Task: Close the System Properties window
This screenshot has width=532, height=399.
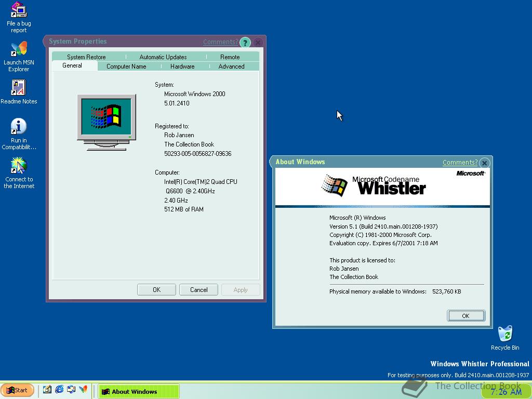Action: click(x=258, y=43)
